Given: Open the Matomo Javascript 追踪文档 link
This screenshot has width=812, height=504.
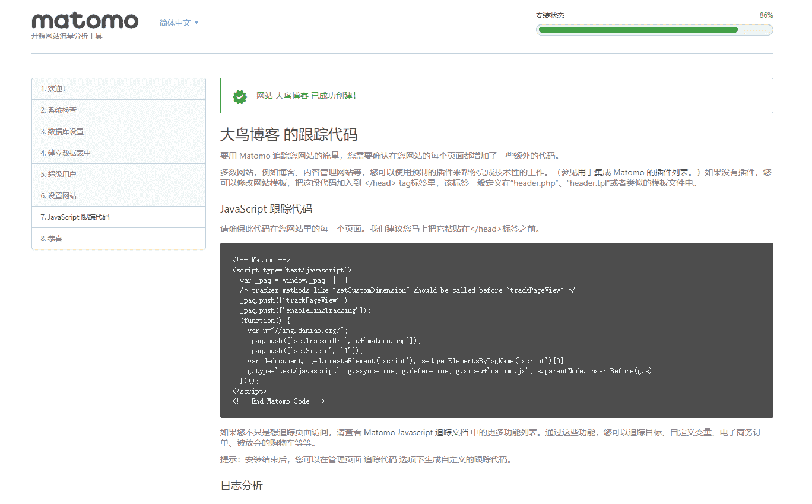Looking at the screenshot, I should tap(416, 432).
